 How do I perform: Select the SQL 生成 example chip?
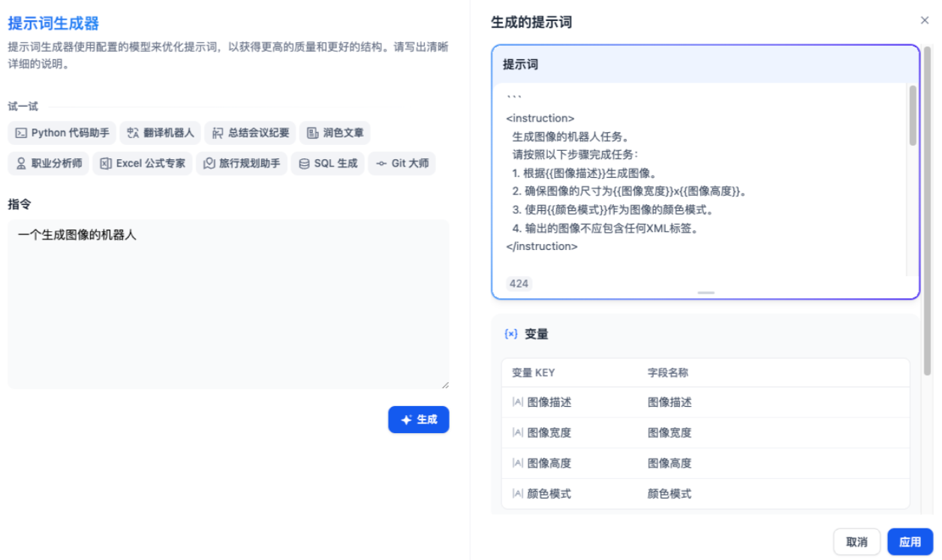pyautogui.click(x=328, y=163)
